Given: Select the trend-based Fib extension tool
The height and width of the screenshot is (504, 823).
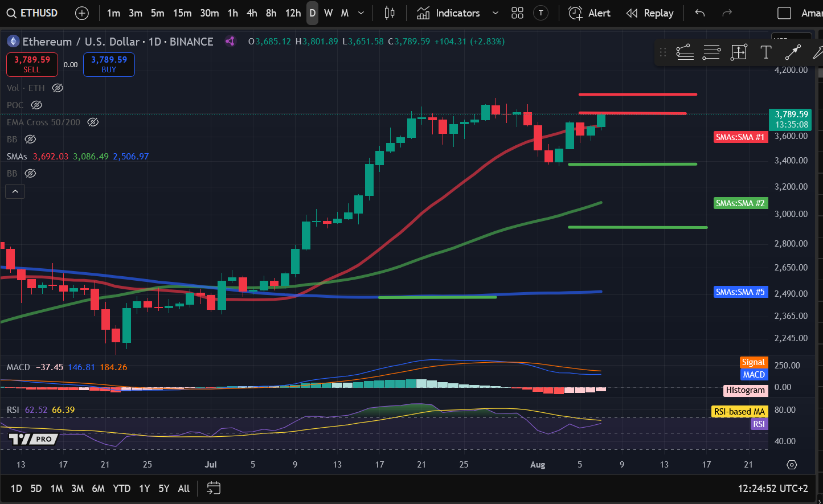Looking at the screenshot, I should pos(685,52).
